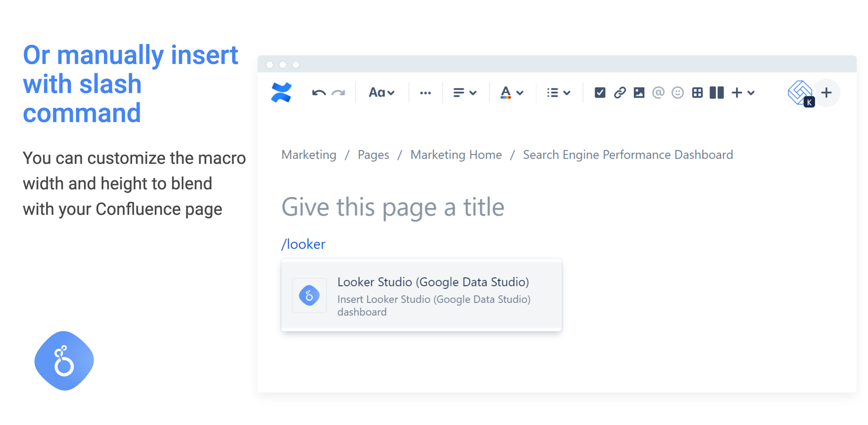
Task: Open Marketing Home breadcrumb
Action: (x=456, y=155)
